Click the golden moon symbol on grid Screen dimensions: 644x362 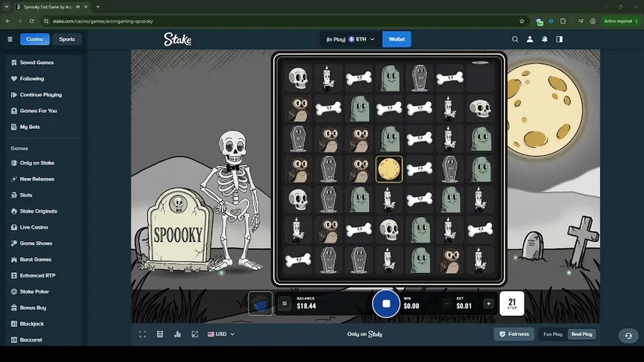tap(389, 169)
